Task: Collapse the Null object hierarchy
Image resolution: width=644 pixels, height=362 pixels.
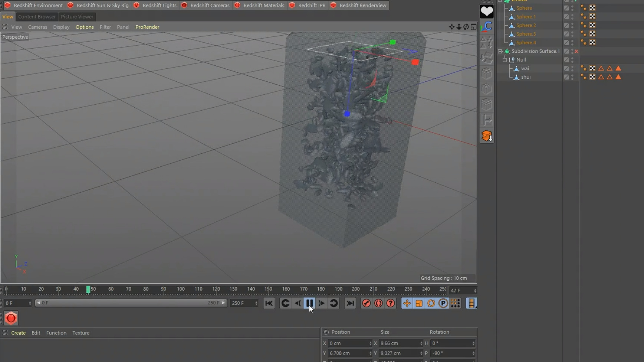Action: [x=505, y=60]
